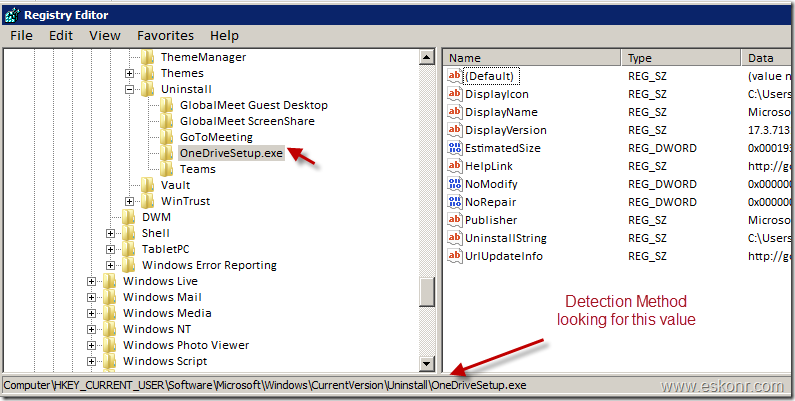795x401 pixels.
Task: Open the Favorites menu
Action: [x=165, y=35]
